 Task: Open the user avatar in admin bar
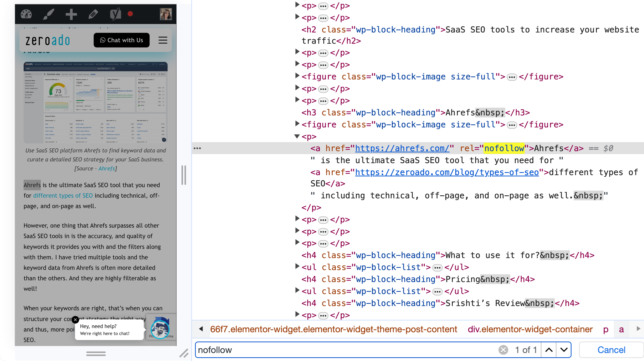point(166,14)
